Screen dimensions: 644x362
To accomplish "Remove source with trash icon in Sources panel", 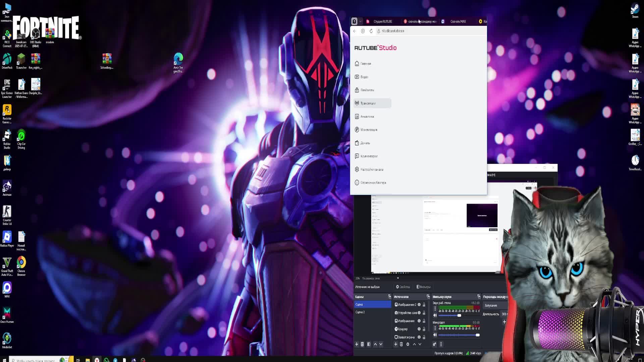I will point(401,344).
